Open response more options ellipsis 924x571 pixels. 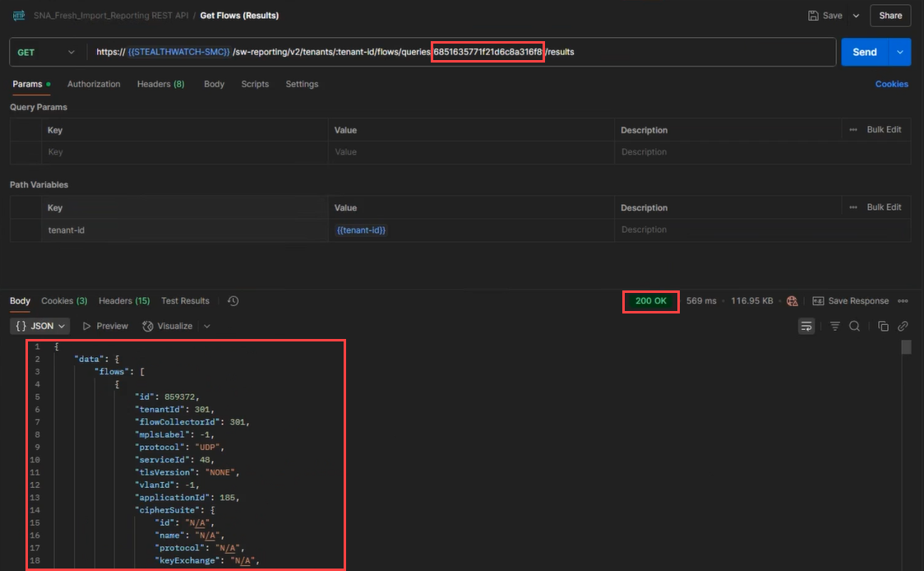[903, 301]
